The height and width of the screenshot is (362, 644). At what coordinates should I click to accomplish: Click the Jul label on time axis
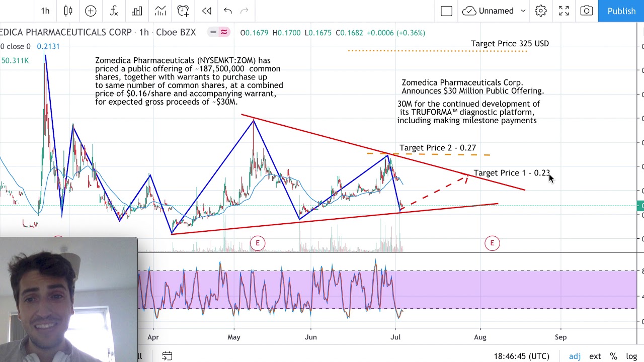pos(395,337)
